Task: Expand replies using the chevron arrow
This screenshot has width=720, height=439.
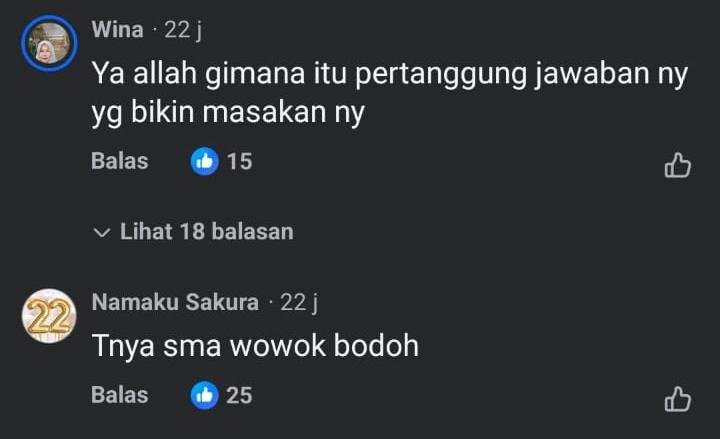Action: click(x=101, y=232)
